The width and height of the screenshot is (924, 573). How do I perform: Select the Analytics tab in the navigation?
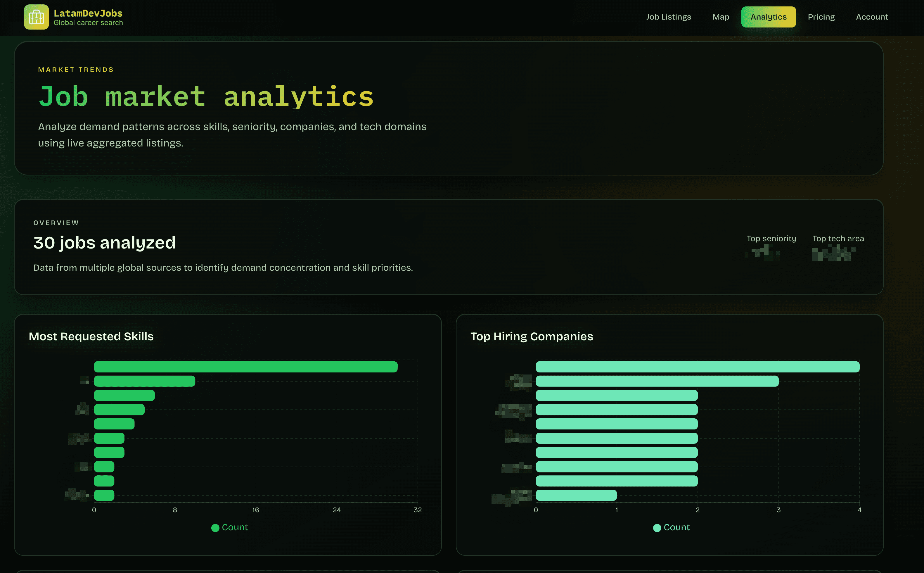pos(768,17)
